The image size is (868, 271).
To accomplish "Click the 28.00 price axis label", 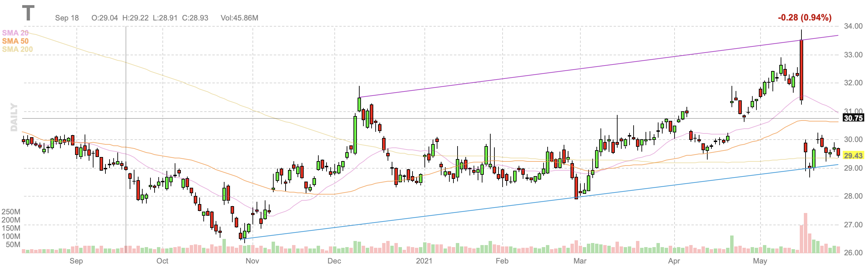I will (853, 196).
